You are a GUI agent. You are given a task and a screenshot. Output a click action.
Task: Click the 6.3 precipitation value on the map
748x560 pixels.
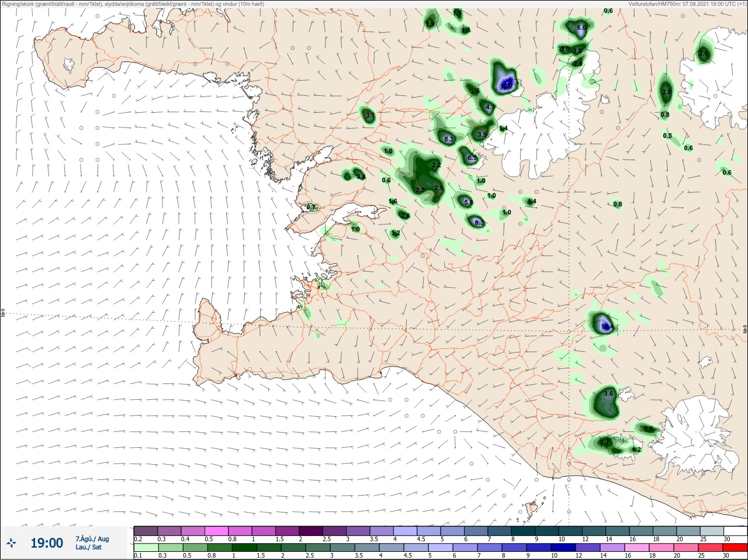click(449, 139)
